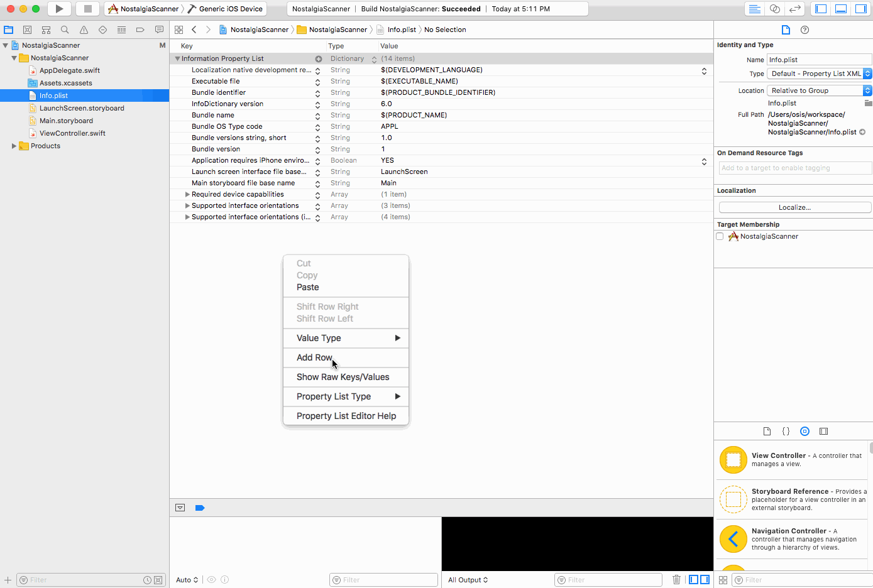This screenshot has height=588, width=873.
Task: Hide the debug area with disclosure button
Action: 180,508
